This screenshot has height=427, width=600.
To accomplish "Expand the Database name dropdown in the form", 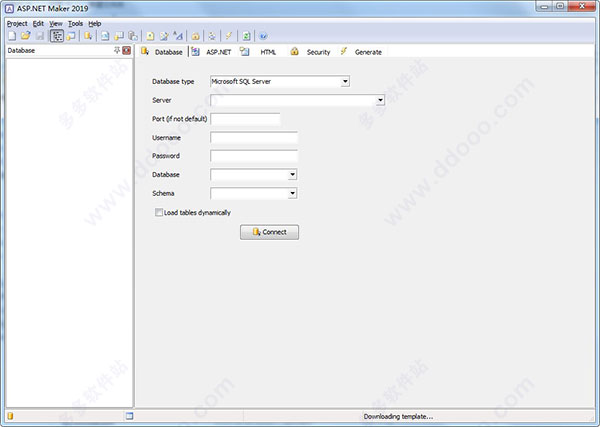I will pyautogui.click(x=292, y=174).
